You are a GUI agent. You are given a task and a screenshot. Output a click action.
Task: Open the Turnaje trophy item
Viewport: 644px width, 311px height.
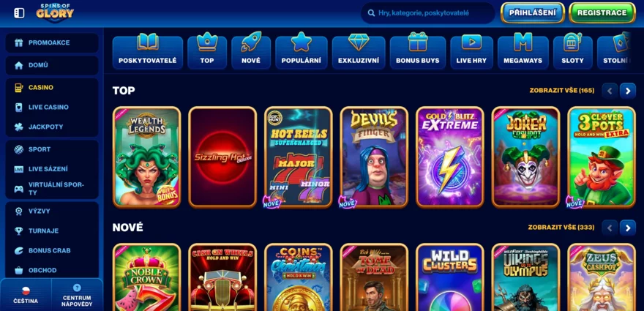(52, 231)
